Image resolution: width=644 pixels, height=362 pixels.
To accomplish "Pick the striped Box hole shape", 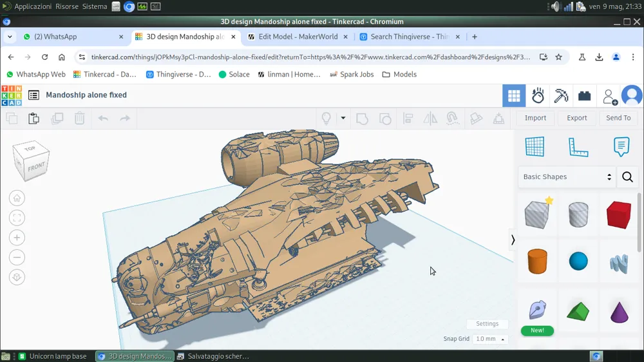I will pos(538,214).
